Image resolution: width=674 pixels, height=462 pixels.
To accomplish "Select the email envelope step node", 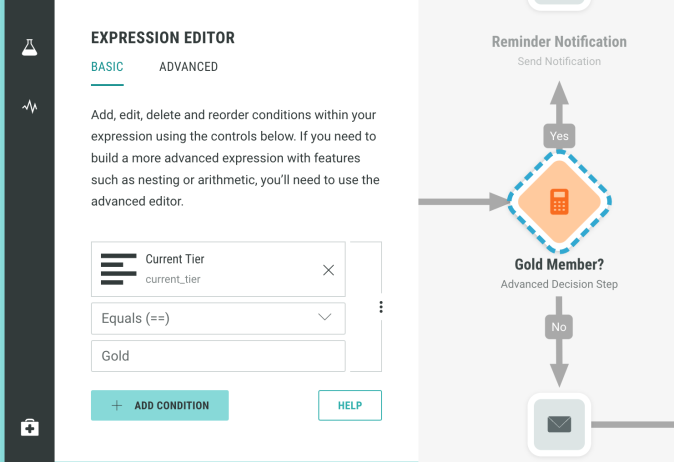I will coord(559,424).
